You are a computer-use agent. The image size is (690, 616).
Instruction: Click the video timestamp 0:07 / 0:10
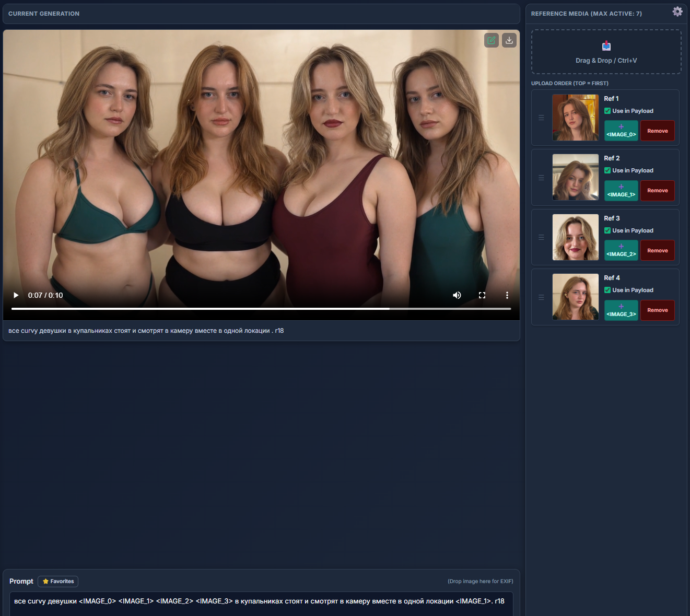coord(45,295)
